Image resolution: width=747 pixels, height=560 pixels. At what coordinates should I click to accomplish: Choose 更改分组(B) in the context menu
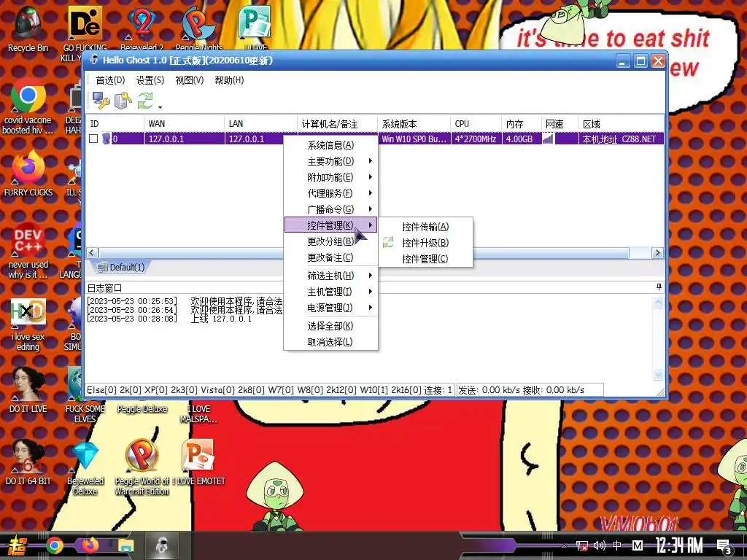[x=330, y=241]
